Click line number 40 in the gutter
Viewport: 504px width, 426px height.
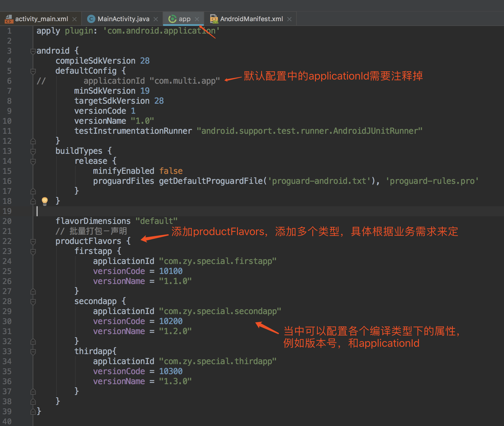[x=7, y=422]
